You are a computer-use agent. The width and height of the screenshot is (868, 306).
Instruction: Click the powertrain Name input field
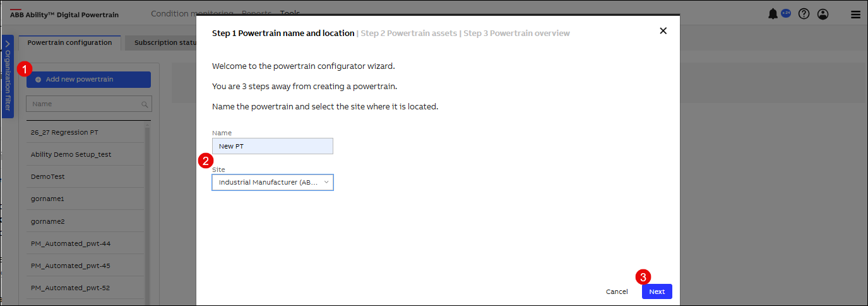[x=272, y=146]
